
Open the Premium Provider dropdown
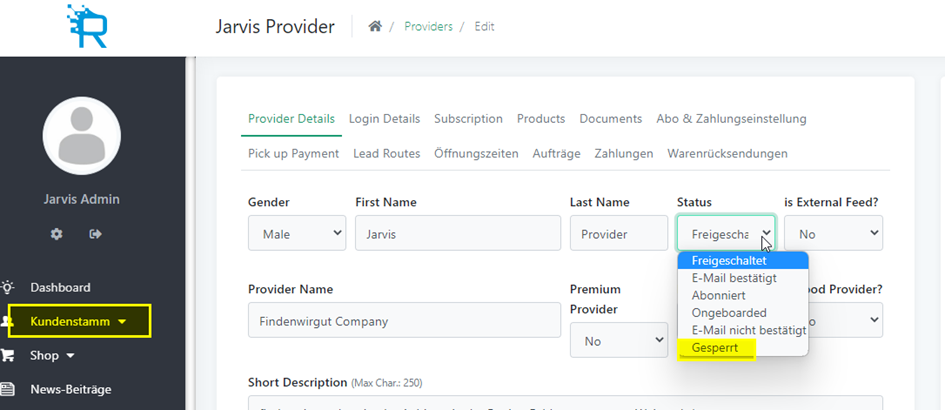click(x=619, y=340)
